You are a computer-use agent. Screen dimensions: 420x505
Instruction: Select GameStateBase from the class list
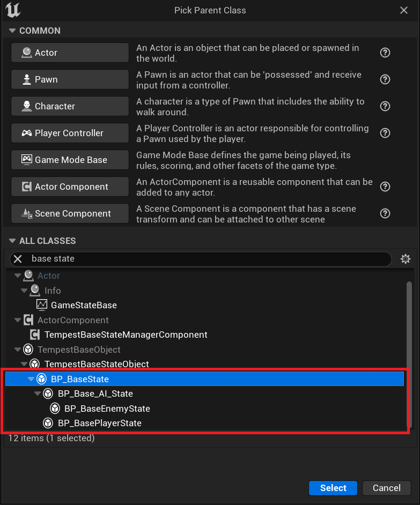(x=84, y=305)
